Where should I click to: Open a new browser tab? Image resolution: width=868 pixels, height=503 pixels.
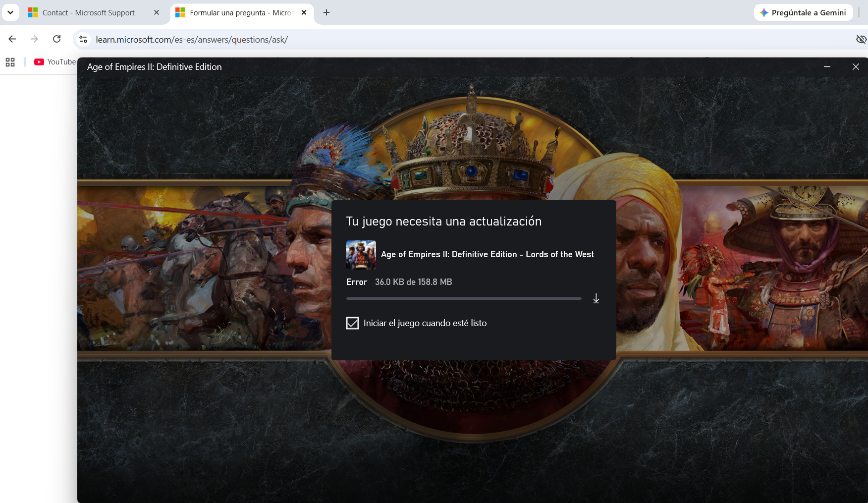[x=326, y=13]
